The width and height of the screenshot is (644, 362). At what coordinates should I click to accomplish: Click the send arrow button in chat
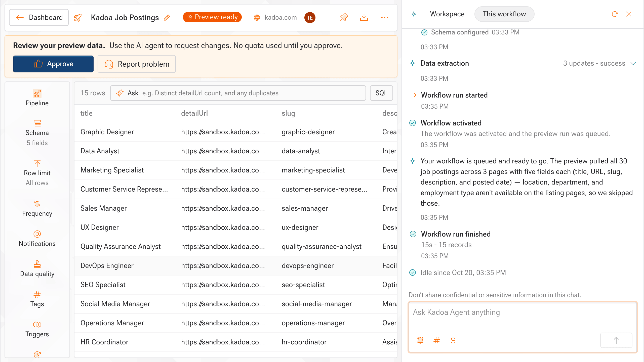616,340
